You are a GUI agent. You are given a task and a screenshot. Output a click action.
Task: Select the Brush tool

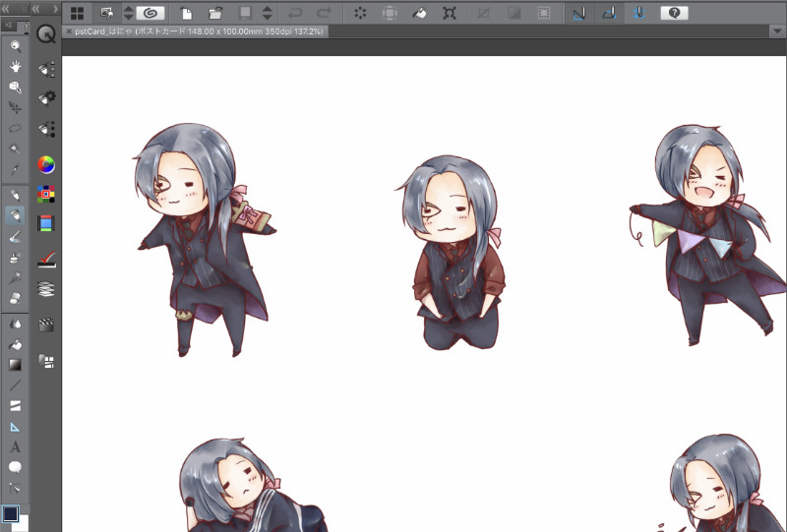click(x=16, y=236)
